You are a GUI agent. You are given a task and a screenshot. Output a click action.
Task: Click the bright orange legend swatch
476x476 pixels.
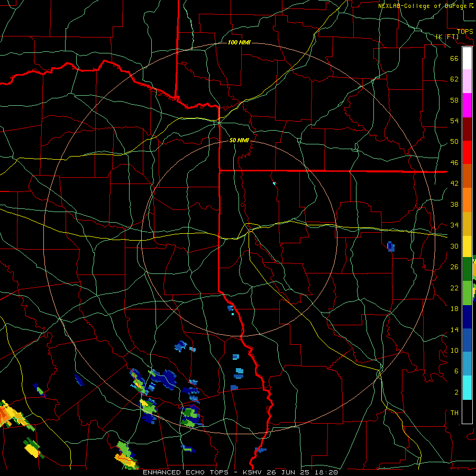tap(467, 200)
